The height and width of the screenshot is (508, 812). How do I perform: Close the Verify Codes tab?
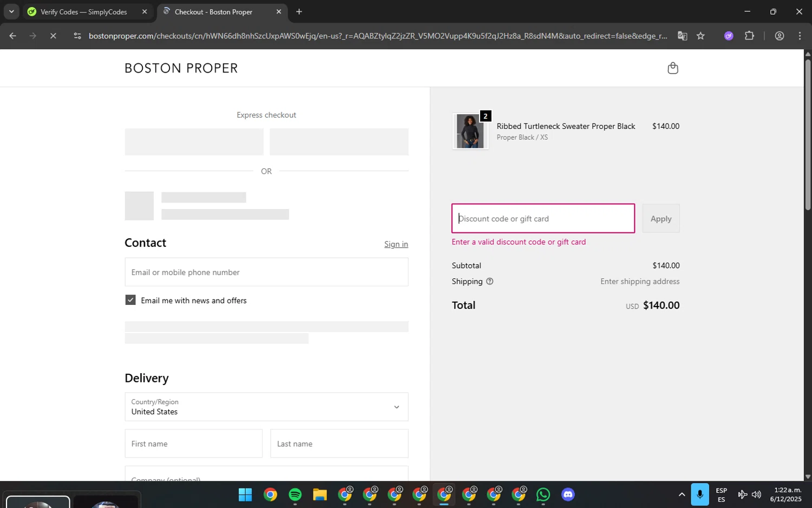(x=145, y=11)
